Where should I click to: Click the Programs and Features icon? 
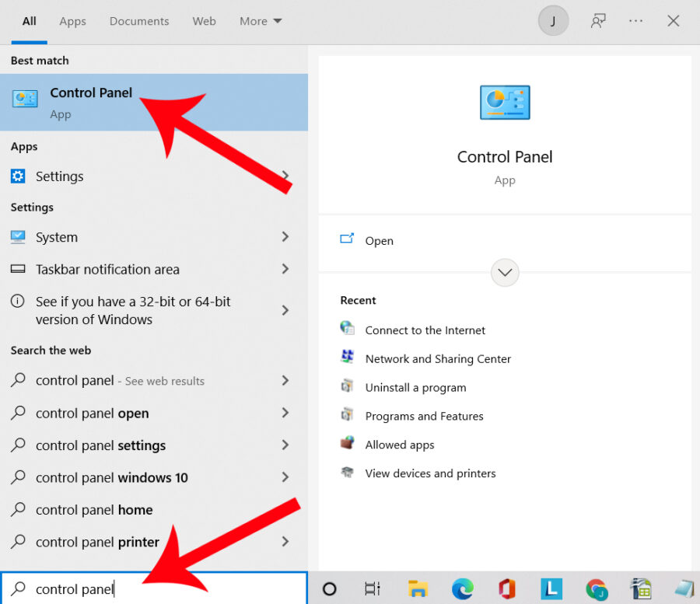[347, 414]
